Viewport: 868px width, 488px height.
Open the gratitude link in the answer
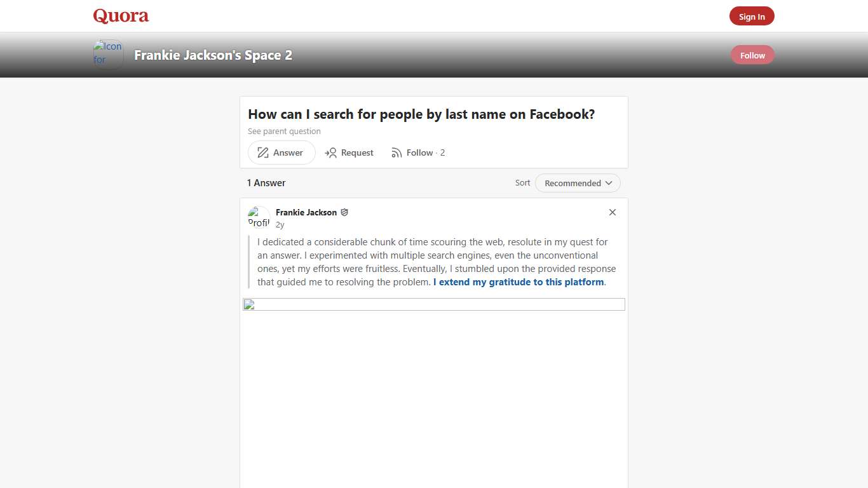(x=518, y=281)
